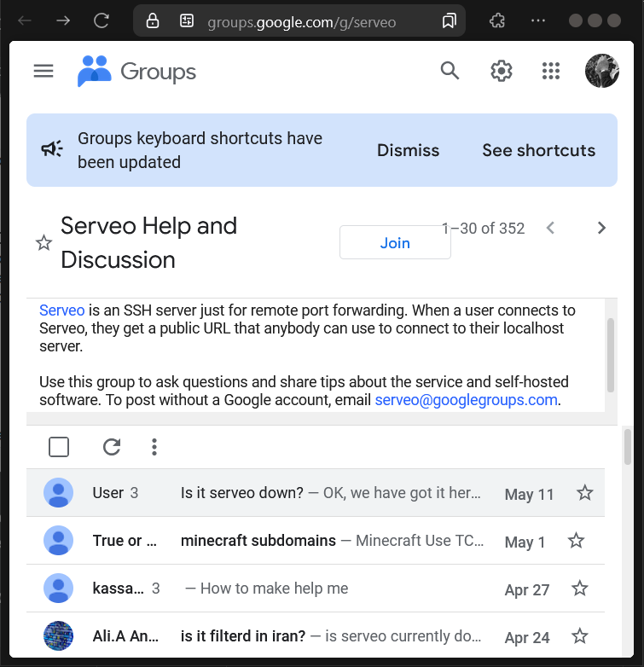Open the 'Is it serveo down?' conversation

(316, 493)
